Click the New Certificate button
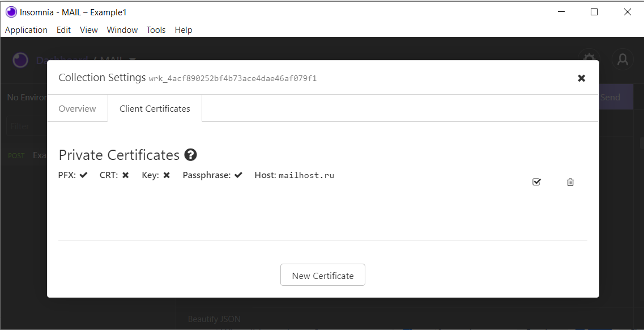Viewport: 644px width, 330px height. pos(322,274)
